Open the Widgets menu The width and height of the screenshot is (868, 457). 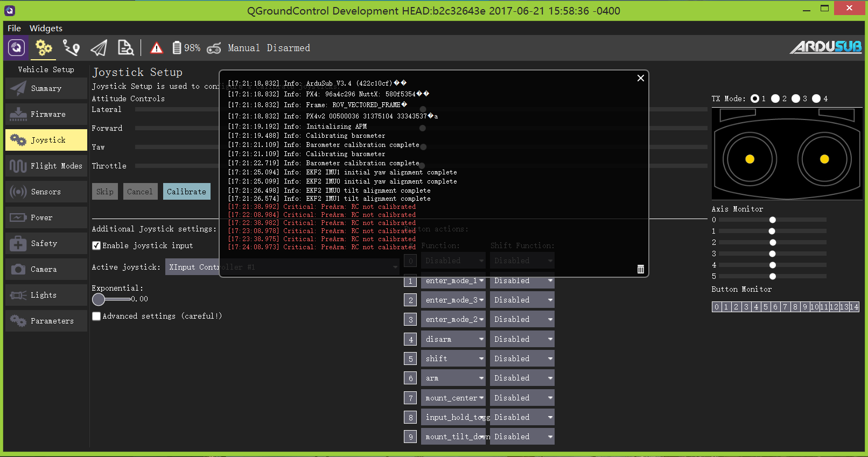click(x=46, y=28)
